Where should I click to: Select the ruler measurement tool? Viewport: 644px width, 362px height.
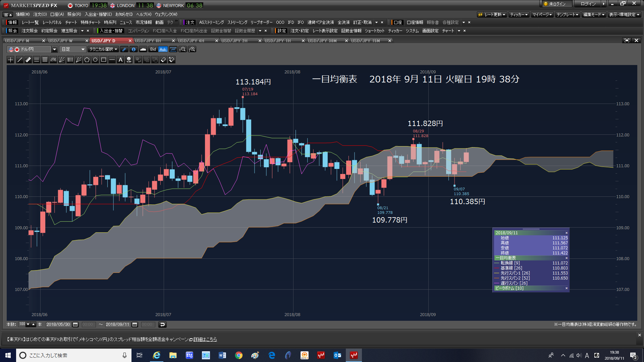coord(28,60)
